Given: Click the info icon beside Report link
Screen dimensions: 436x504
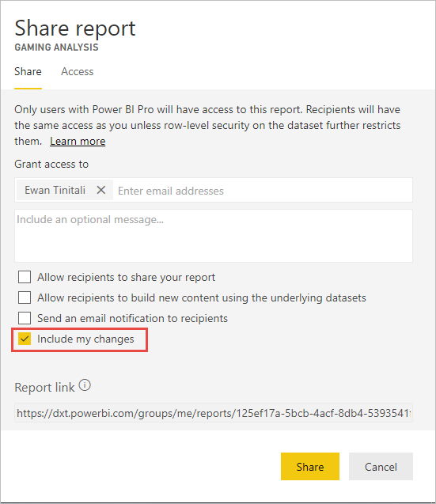Looking at the screenshot, I should coord(85,385).
